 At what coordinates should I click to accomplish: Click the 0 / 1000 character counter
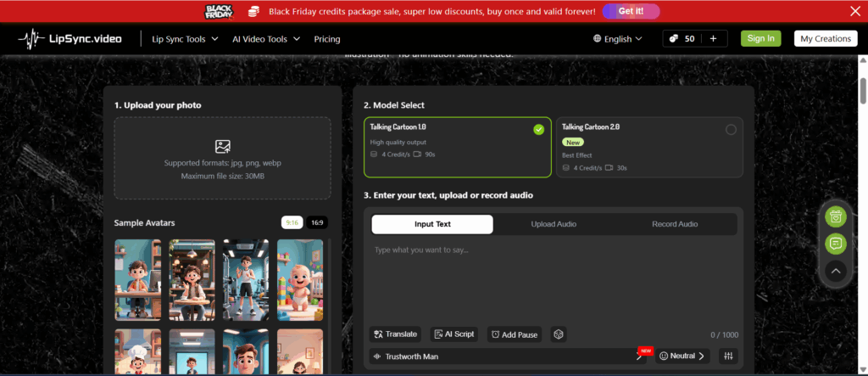[724, 335]
